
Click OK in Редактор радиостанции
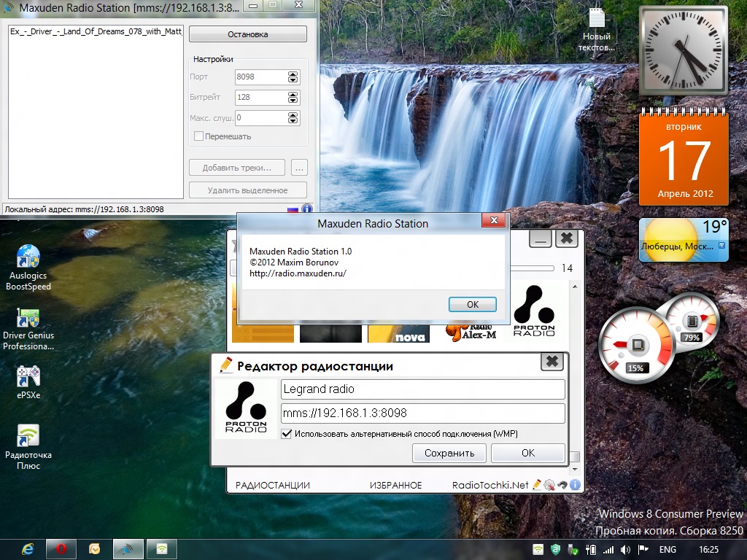point(528,453)
